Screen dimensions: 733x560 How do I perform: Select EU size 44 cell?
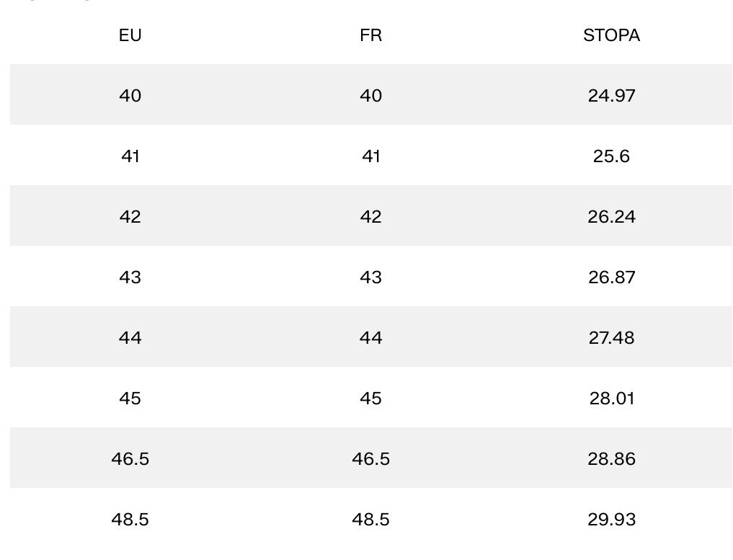(130, 337)
